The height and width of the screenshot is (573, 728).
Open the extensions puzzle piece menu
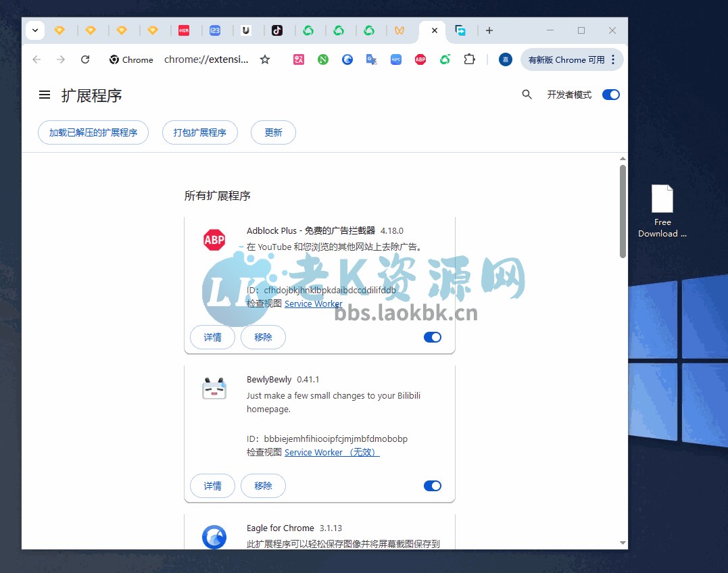[x=469, y=59]
